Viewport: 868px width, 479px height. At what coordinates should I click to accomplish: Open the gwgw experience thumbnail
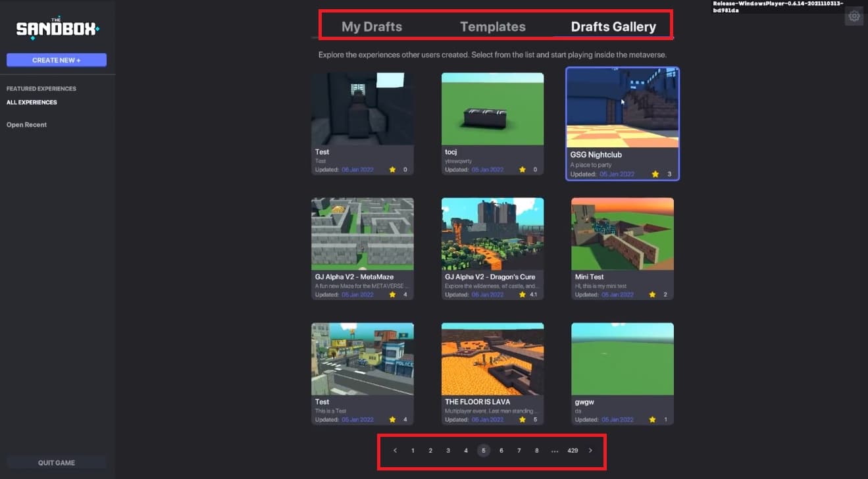pos(623,359)
